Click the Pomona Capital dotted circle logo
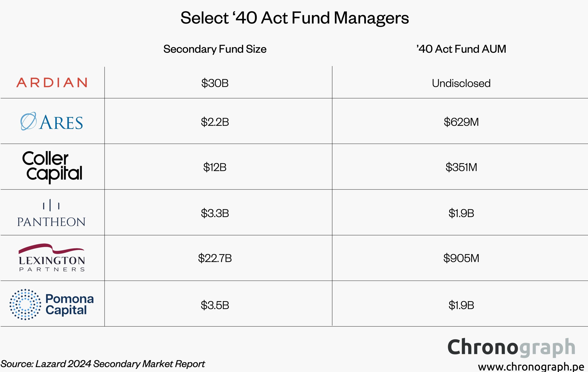This screenshot has width=588, height=372. [x=25, y=305]
